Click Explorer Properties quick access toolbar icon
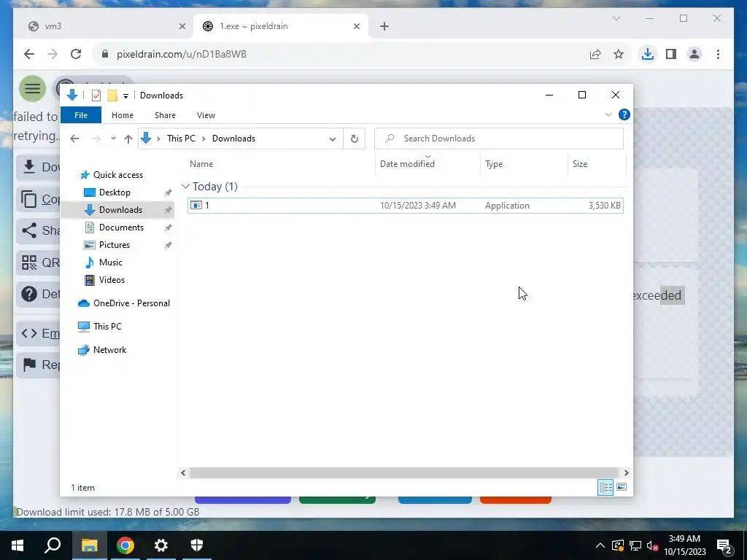Screen dimensions: 747x560 coord(96,96)
